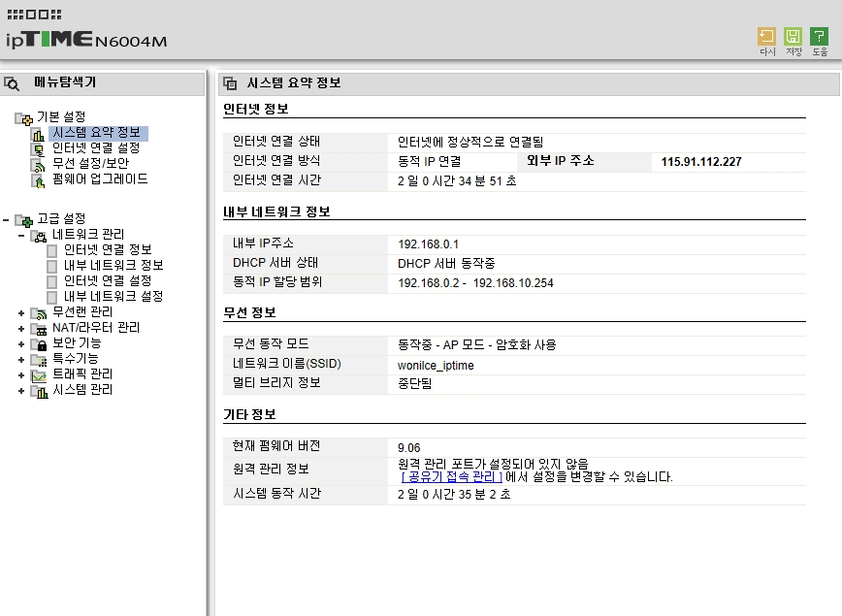Click the internal IP value 192.168.0.1
Viewport: 842px width, 616px height.
[x=429, y=244]
